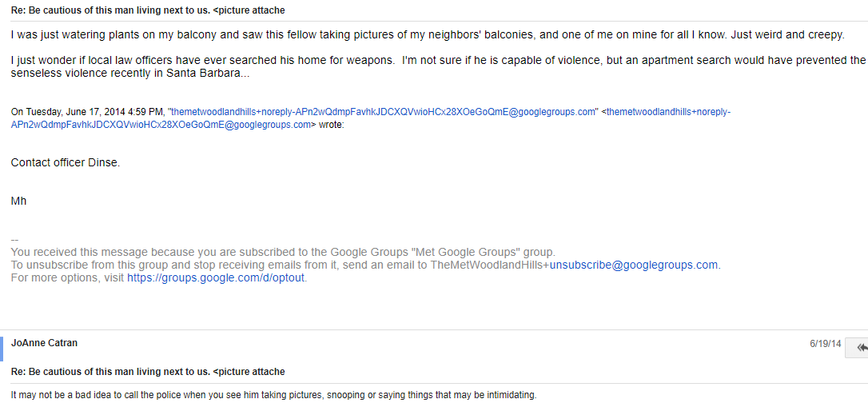Click the 'For more options, visit' text
Image resolution: width=868 pixels, height=411 pixels.
coord(68,278)
